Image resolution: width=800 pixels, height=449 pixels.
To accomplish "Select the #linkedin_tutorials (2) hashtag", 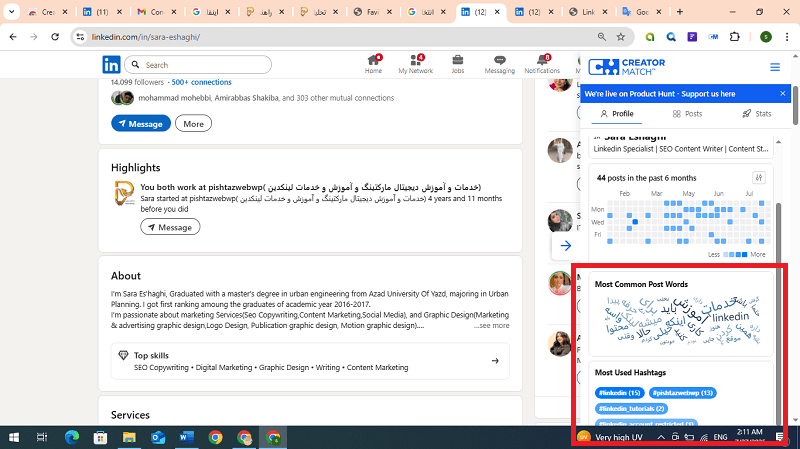I will 631,409.
